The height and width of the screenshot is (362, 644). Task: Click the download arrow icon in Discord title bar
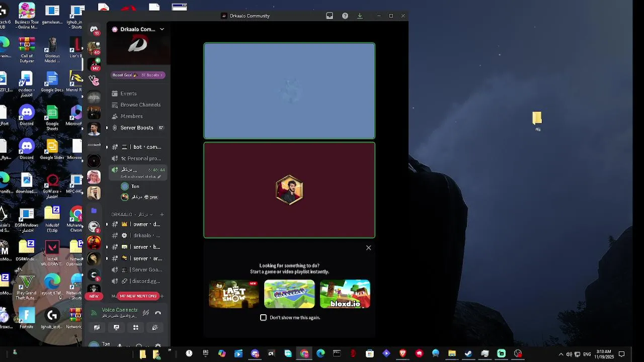coord(360,16)
